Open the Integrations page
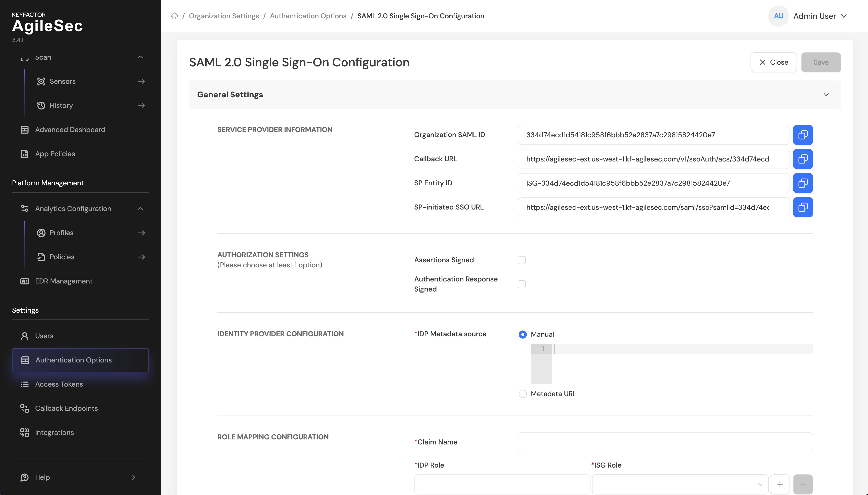 (54, 432)
